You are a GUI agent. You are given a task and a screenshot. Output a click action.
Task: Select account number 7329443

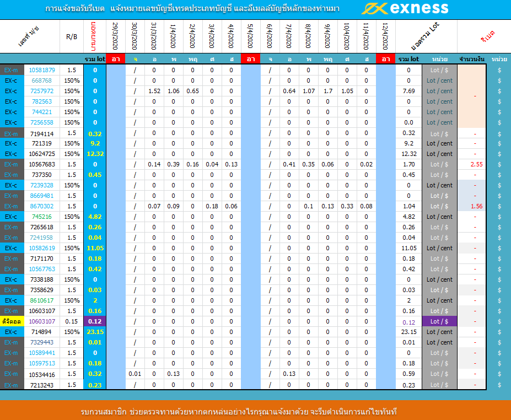coord(42,342)
